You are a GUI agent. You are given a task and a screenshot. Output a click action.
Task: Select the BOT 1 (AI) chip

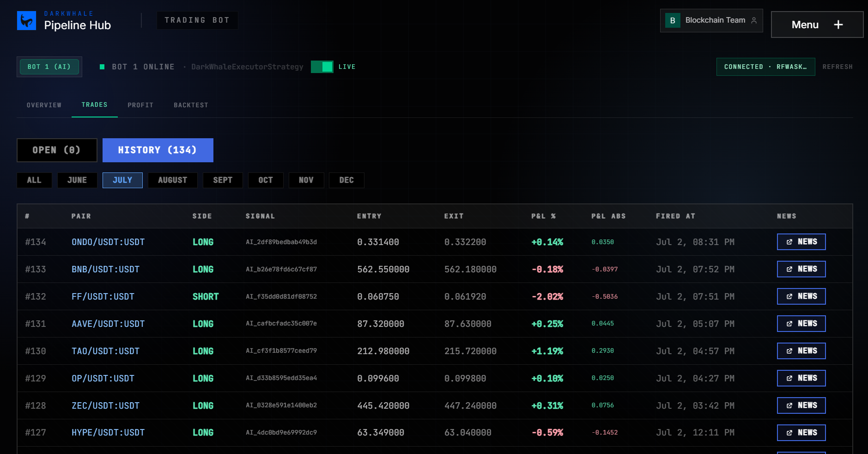coord(49,67)
